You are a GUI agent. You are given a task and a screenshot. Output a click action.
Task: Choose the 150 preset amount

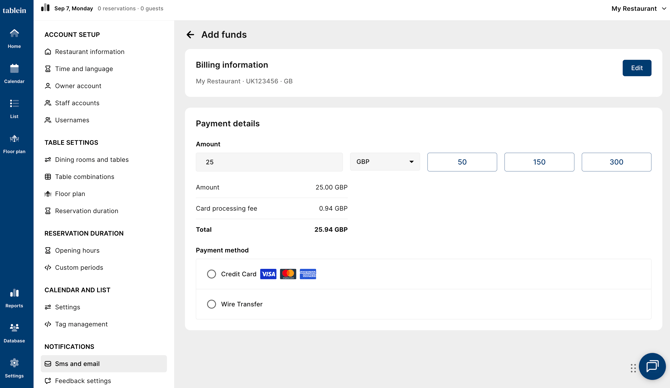(539, 162)
